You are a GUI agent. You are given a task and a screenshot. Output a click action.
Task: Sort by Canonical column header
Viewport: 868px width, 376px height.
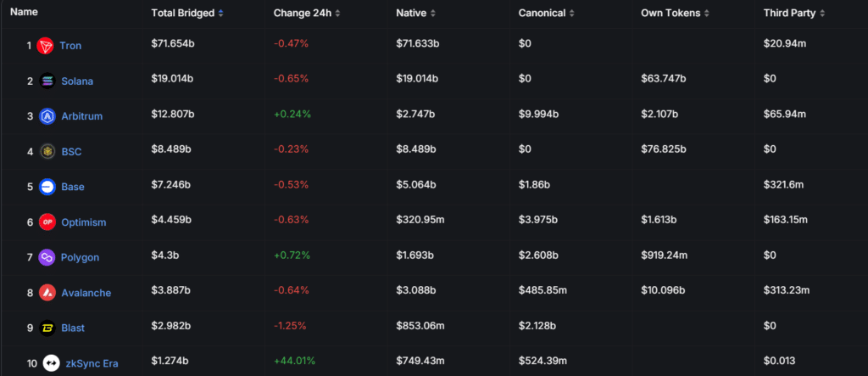547,13
